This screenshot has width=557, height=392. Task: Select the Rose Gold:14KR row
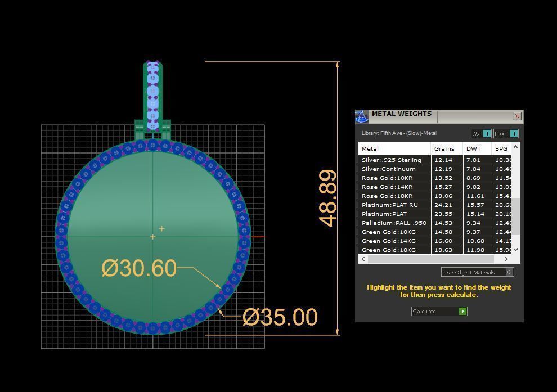click(435, 187)
